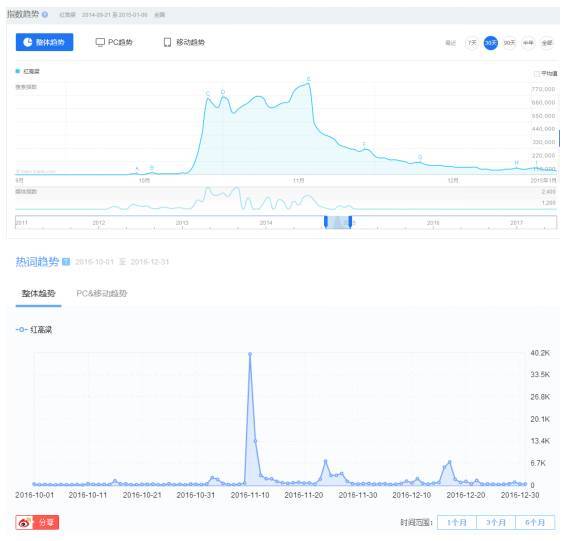Click peak marker E on the index chart
This screenshot has width=568, height=541.
click(309, 79)
